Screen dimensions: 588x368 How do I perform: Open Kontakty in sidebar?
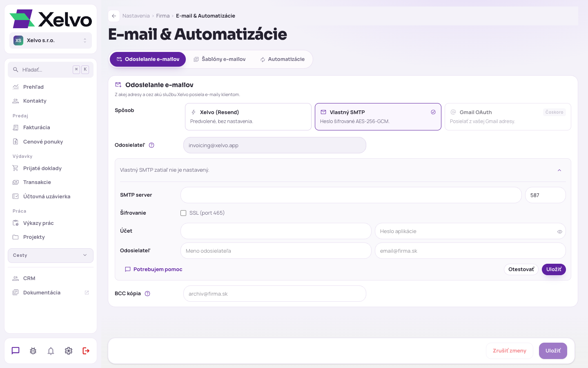point(51,101)
